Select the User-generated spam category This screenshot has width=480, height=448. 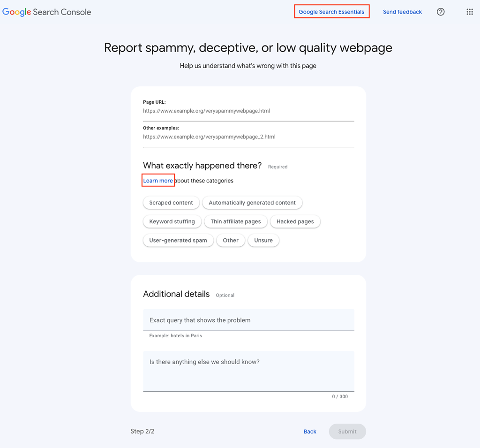click(178, 240)
